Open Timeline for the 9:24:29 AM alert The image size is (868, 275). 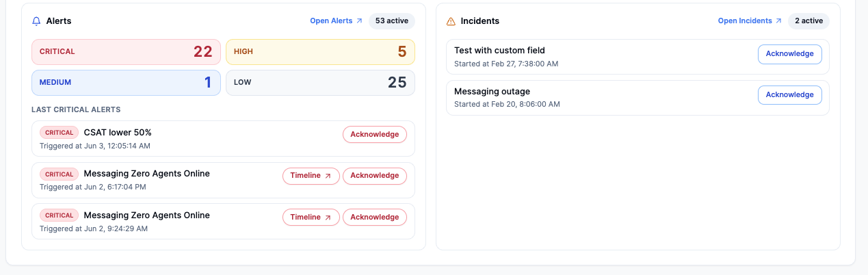click(x=311, y=218)
